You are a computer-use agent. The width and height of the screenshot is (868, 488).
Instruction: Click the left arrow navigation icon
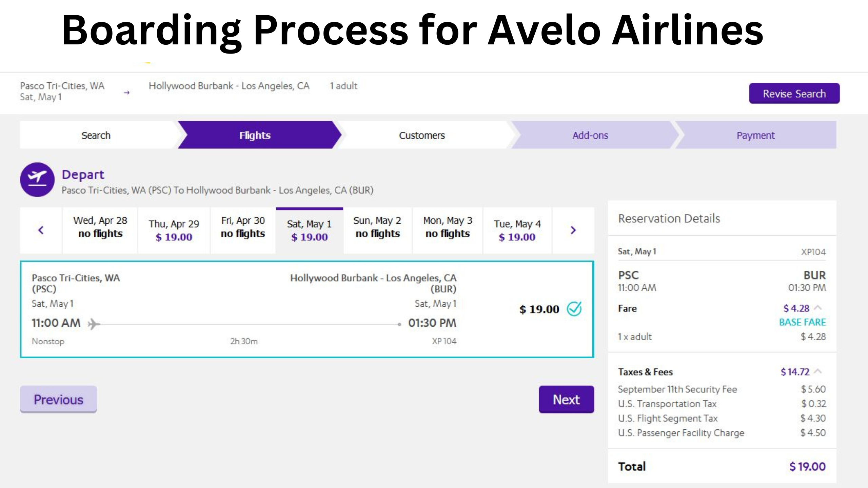[x=41, y=230]
